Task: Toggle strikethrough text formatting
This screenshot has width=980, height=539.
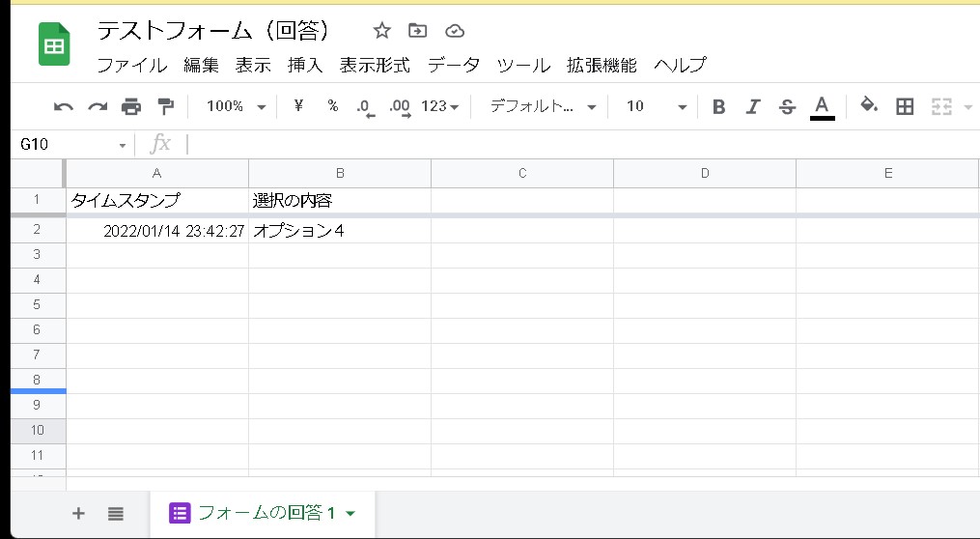Action: pos(787,106)
